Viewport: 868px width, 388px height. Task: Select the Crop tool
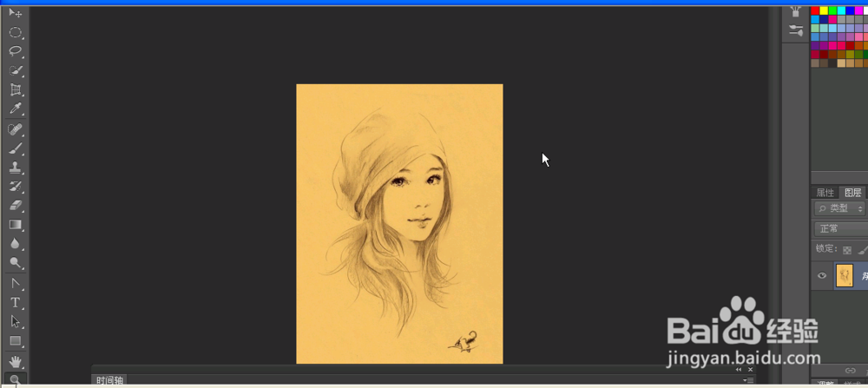click(16, 89)
